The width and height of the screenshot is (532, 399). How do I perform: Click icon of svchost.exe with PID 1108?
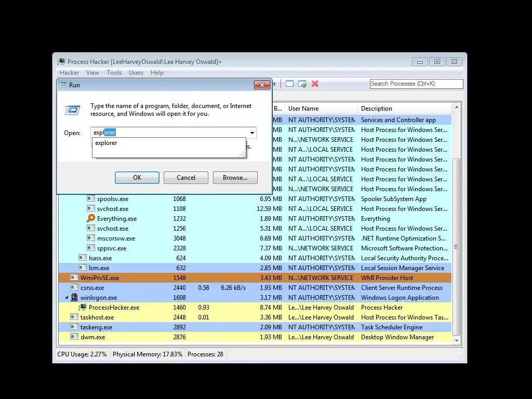tap(90, 208)
